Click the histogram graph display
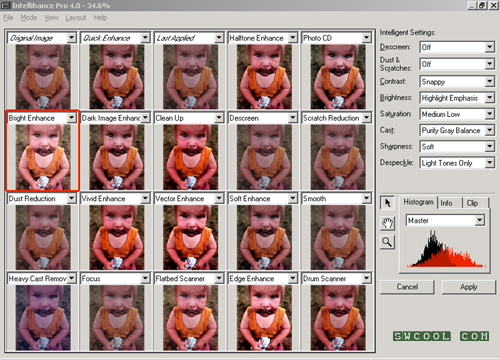500x360 pixels. point(445,248)
